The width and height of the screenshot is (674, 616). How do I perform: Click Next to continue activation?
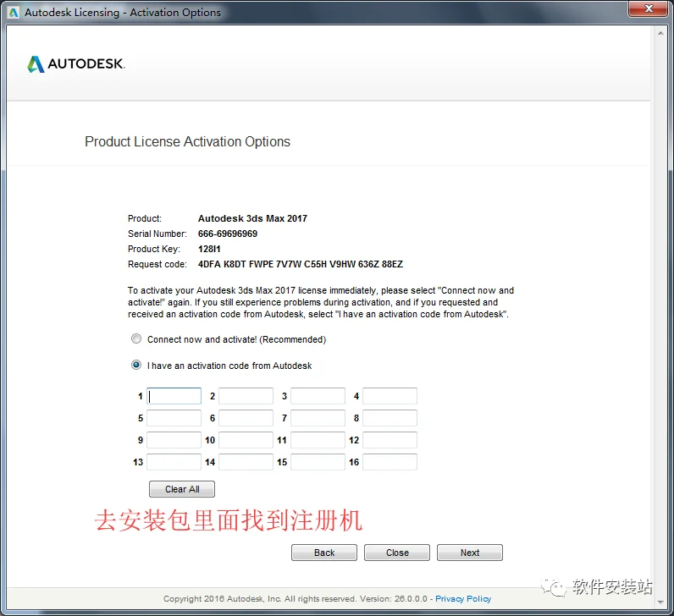coord(470,553)
